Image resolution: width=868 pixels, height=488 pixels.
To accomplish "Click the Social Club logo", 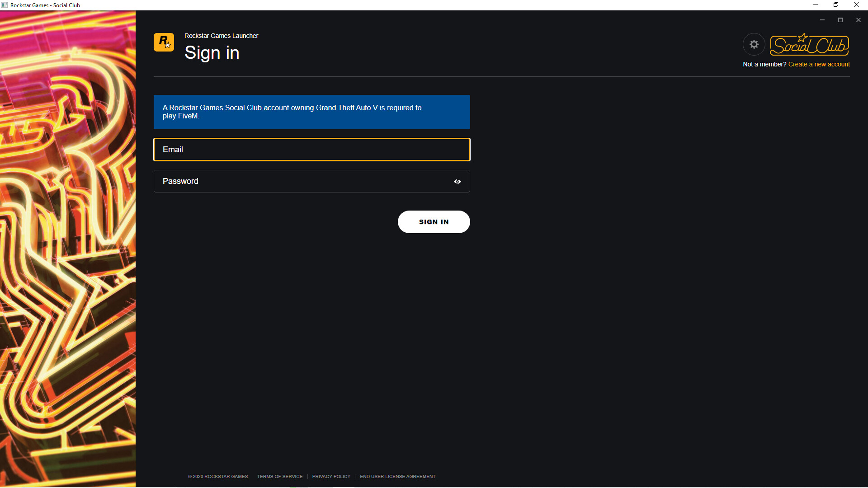I will [809, 45].
